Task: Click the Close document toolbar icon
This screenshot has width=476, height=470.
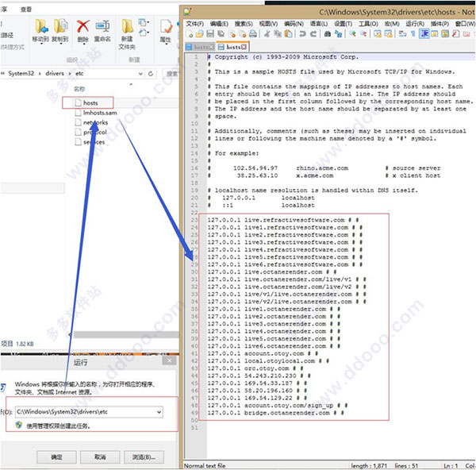Action: point(232,34)
